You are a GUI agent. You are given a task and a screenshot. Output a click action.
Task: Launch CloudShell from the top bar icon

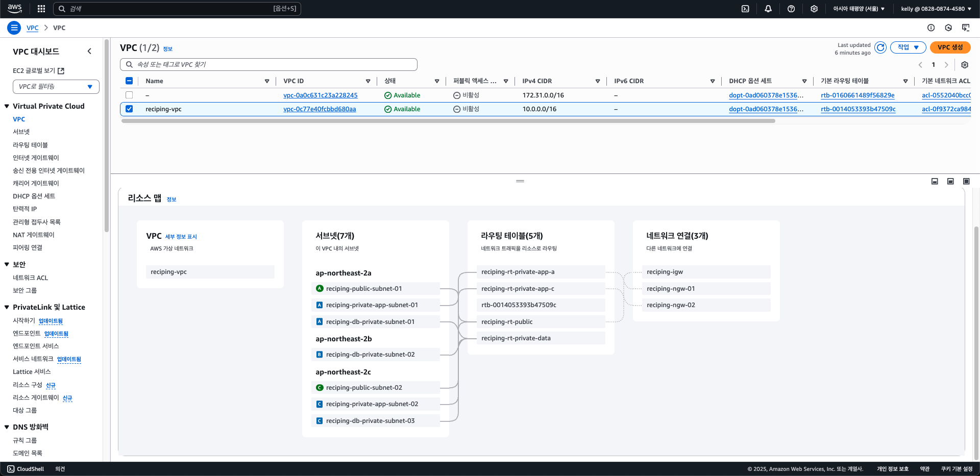click(x=745, y=9)
